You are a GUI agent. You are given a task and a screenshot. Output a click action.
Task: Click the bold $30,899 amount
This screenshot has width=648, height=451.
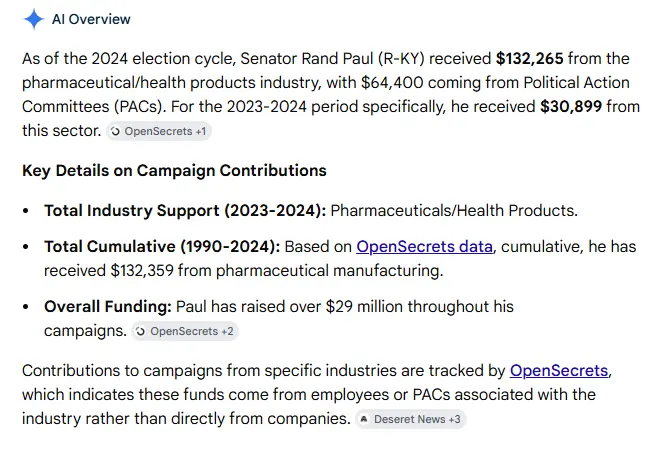[571, 106]
